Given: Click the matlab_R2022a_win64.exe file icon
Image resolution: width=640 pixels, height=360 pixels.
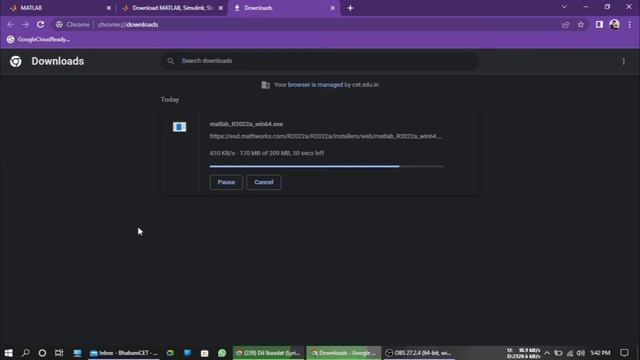Looking at the screenshot, I should click(x=179, y=127).
